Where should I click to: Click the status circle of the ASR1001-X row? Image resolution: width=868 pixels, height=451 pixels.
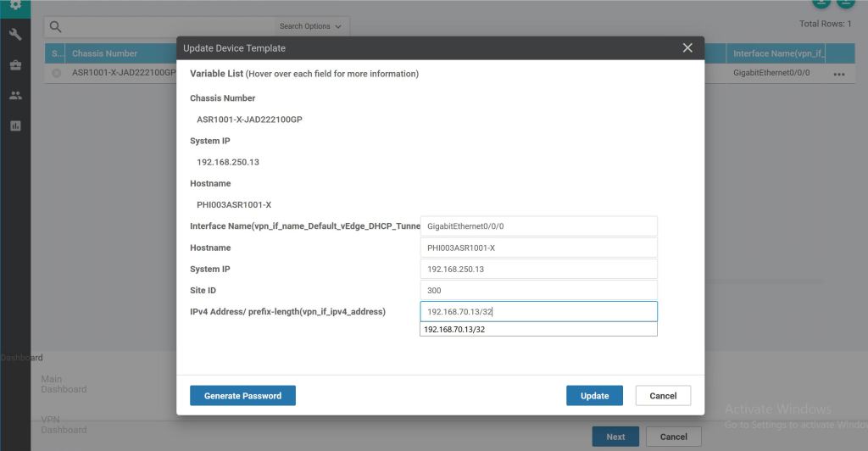point(57,74)
